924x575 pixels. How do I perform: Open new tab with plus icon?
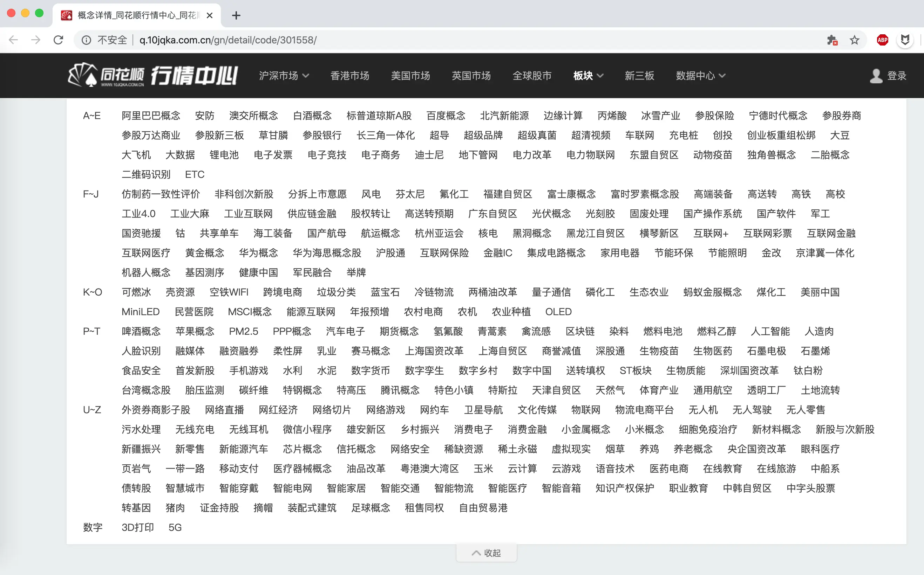[x=236, y=15]
